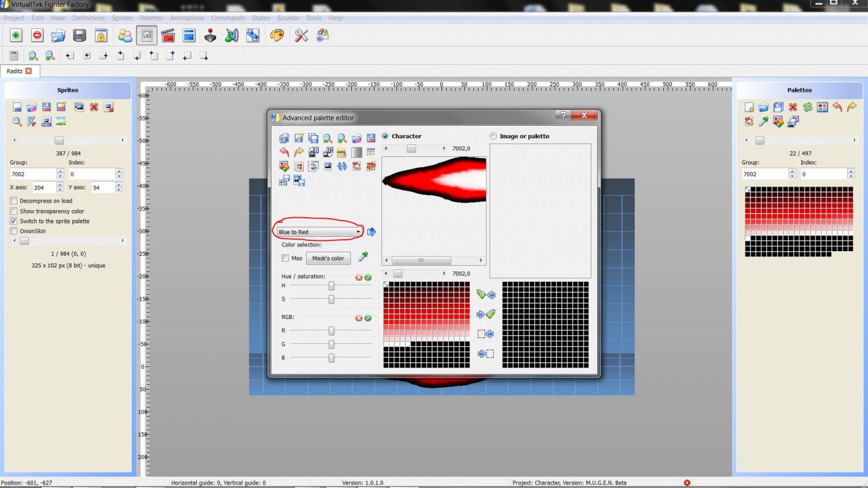Click the blue swap arrows in the palette editor
The height and width of the screenshot is (488, 868).
[342, 166]
